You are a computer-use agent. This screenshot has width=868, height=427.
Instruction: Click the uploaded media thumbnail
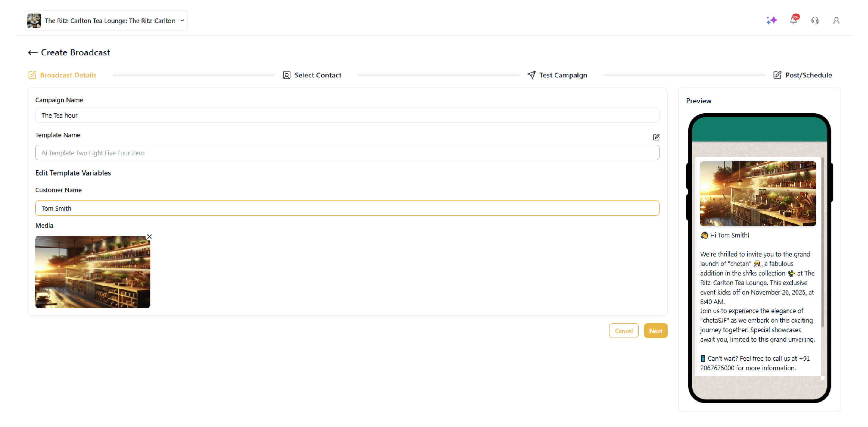pos(93,272)
